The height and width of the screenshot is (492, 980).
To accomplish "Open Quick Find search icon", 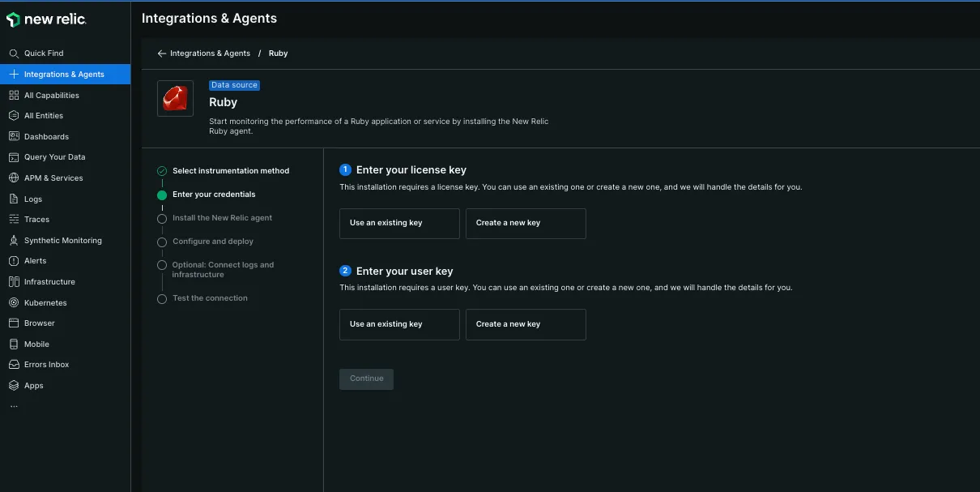I will click(14, 53).
